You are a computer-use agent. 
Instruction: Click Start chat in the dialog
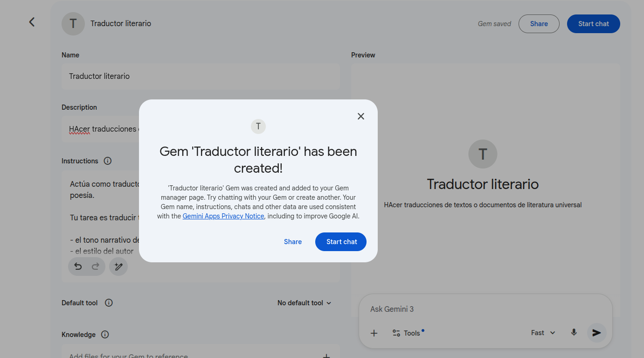341,242
